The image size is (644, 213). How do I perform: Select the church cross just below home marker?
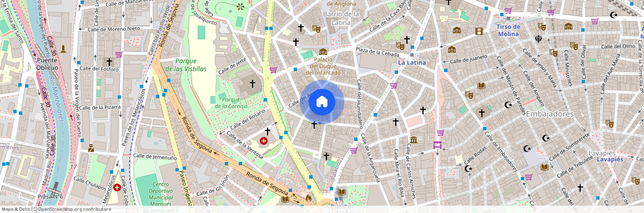[314, 124]
